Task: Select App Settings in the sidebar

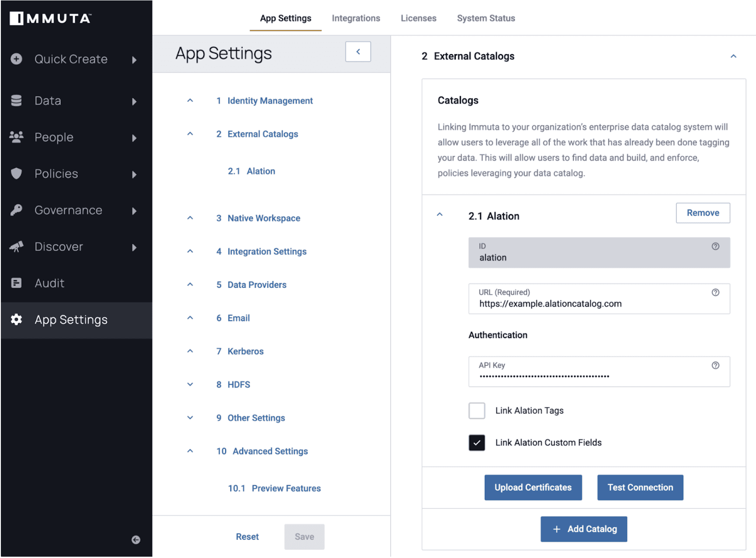Action: (x=76, y=320)
